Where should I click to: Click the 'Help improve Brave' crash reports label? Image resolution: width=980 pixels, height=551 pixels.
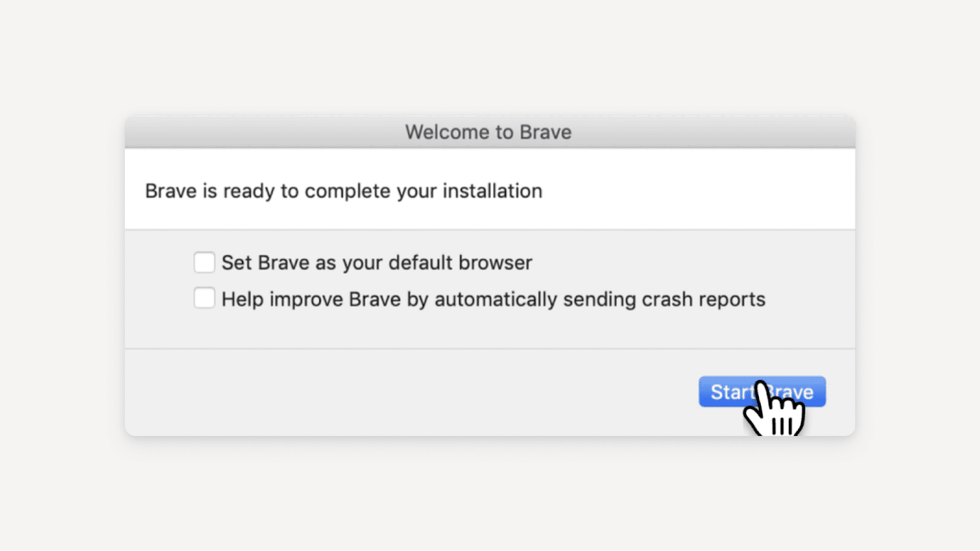tap(493, 299)
